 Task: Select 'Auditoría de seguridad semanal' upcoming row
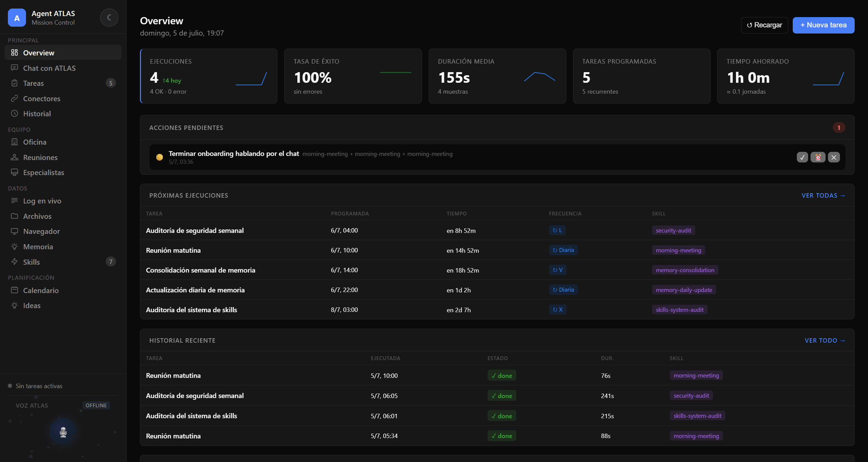coord(497,230)
